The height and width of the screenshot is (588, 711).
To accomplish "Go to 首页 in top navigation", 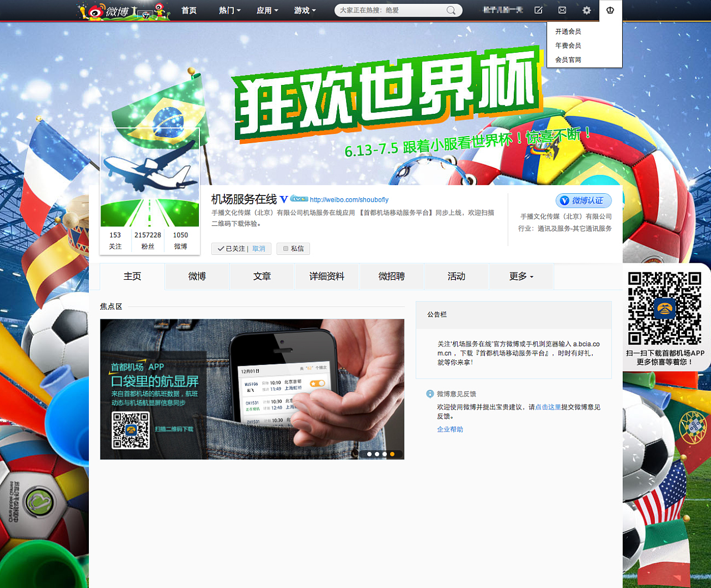I will pos(189,11).
